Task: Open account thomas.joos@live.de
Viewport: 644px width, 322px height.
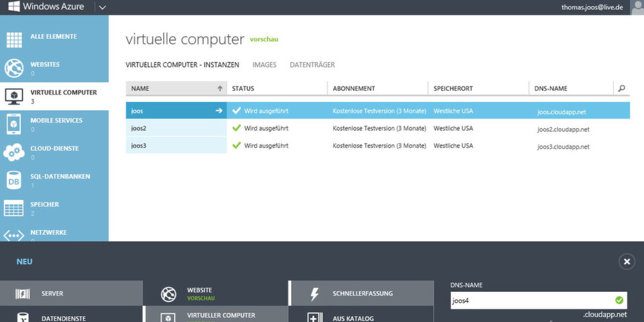Action: pos(594,7)
